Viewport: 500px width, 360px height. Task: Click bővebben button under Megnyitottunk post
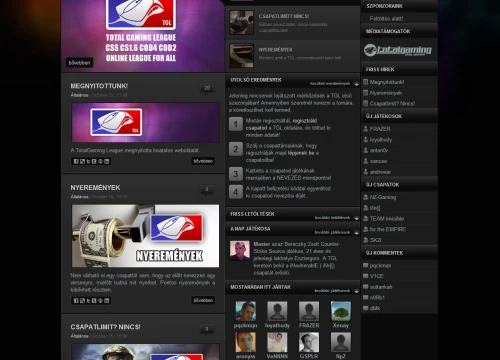pos(203,161)
